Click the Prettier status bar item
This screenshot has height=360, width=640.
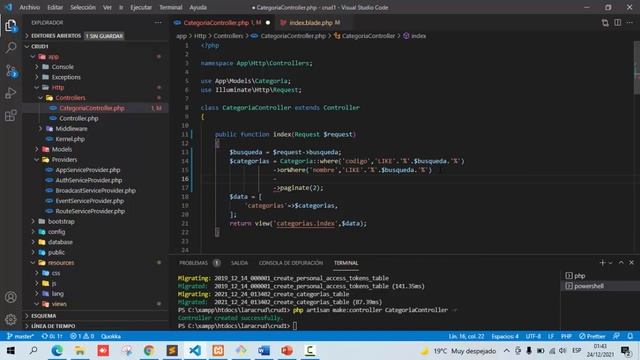click(x=592, y=336)
